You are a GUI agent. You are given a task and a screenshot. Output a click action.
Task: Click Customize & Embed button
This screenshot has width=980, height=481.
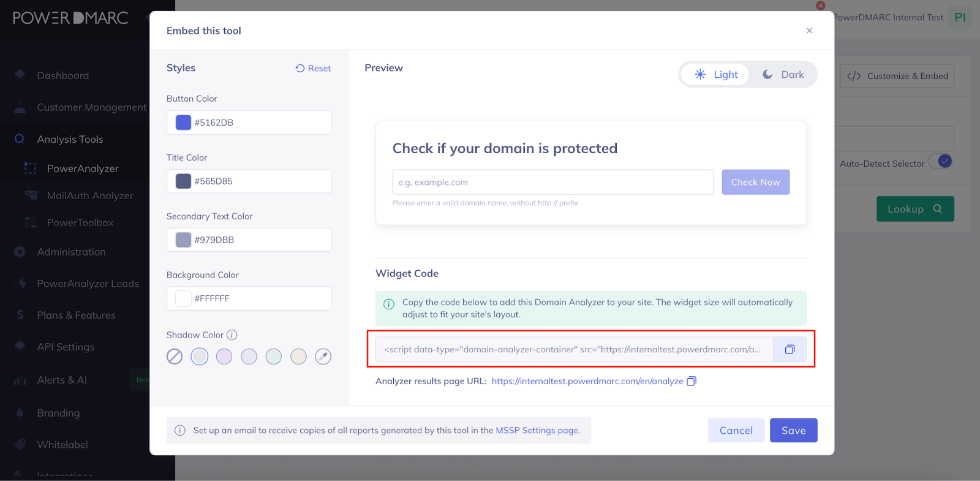[x=897, y=76]
